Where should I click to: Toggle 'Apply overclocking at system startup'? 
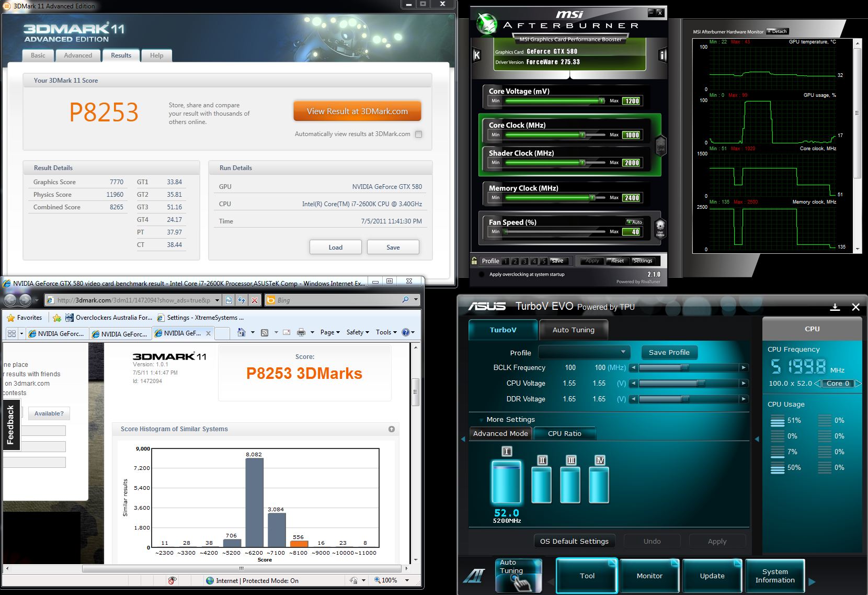481,274
